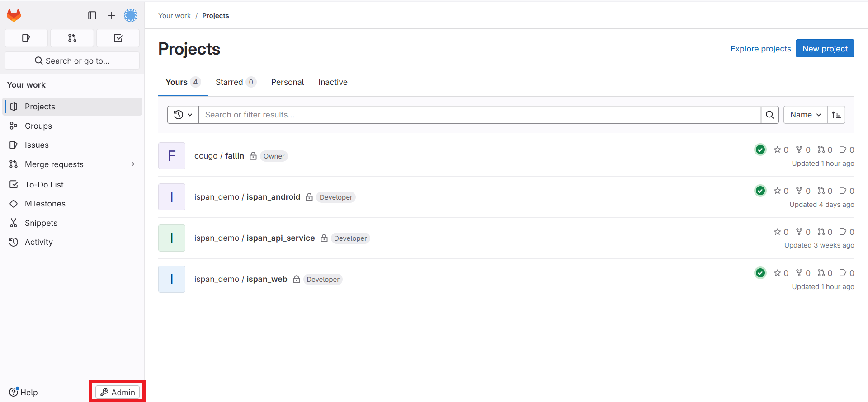Viewport: 868px width, 402px height.
Task: Click ispan_api_service forks count icon
Action: pyautogui.click(x=803, y=232)
